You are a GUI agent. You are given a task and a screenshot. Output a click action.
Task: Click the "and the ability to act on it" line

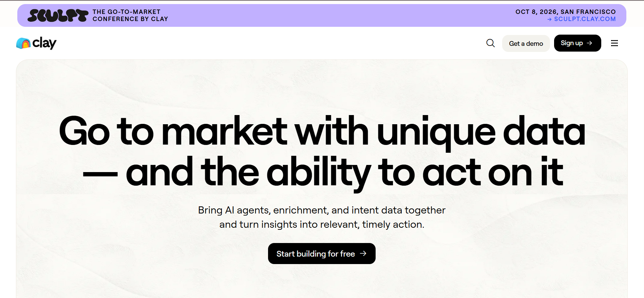[x=344, y=172]
